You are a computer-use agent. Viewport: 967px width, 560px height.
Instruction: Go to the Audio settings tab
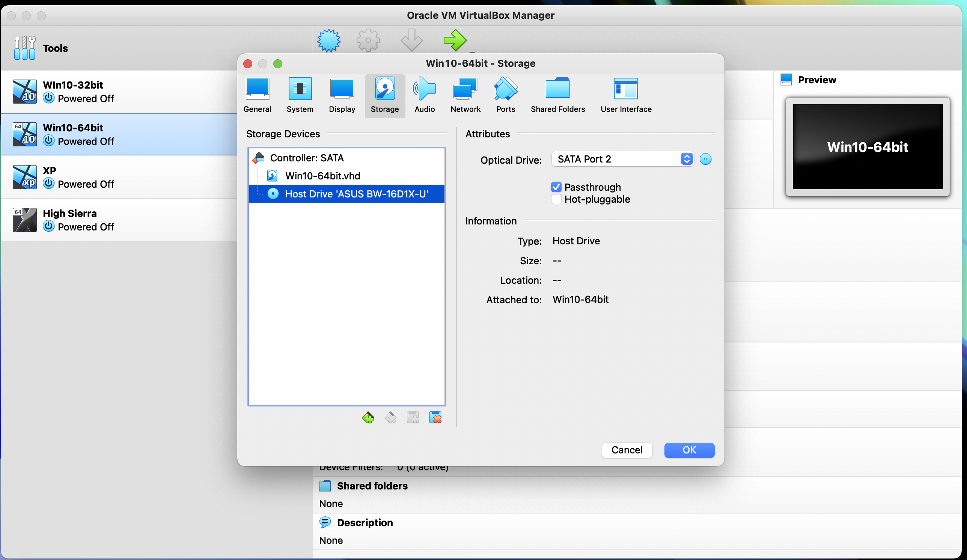click(x=425, y=95)
